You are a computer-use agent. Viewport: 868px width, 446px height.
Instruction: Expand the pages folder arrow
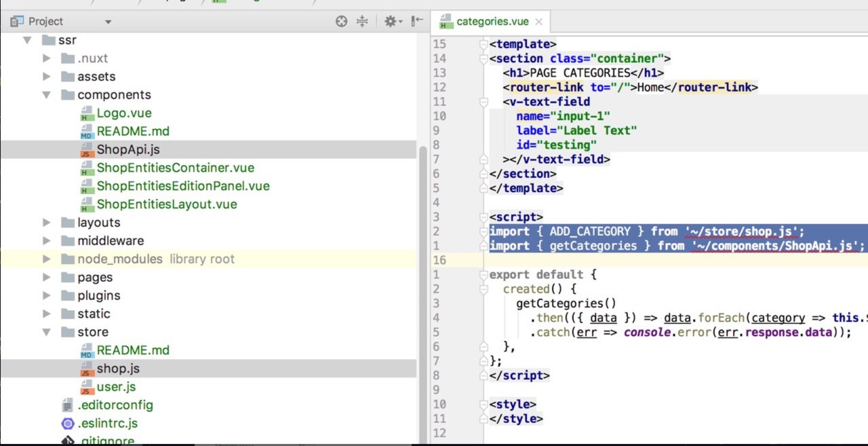47,278
